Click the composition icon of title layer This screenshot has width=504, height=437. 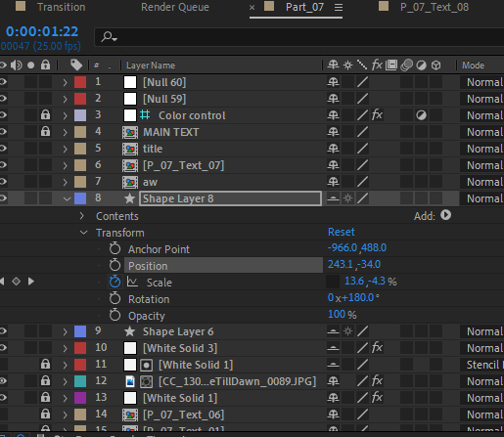tap(130, 149)
